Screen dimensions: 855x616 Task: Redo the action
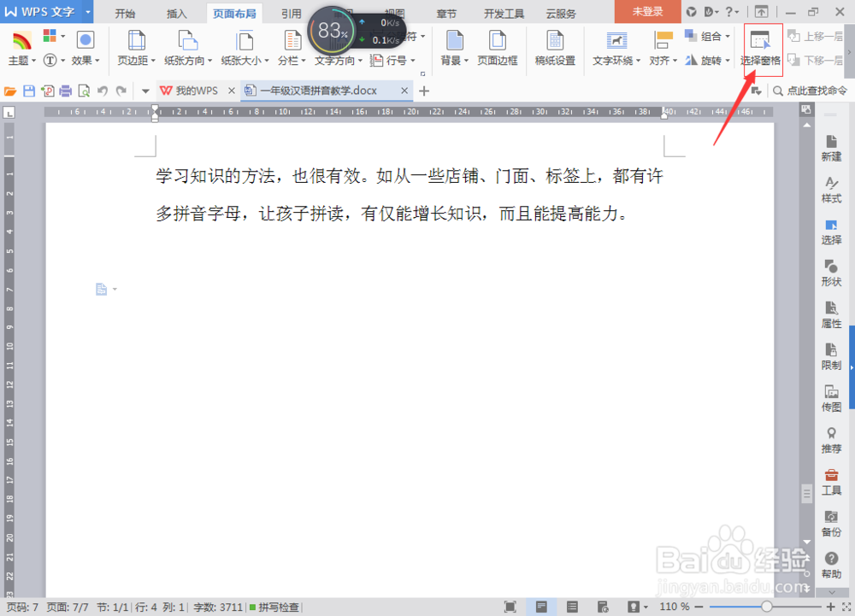(121, 91)
